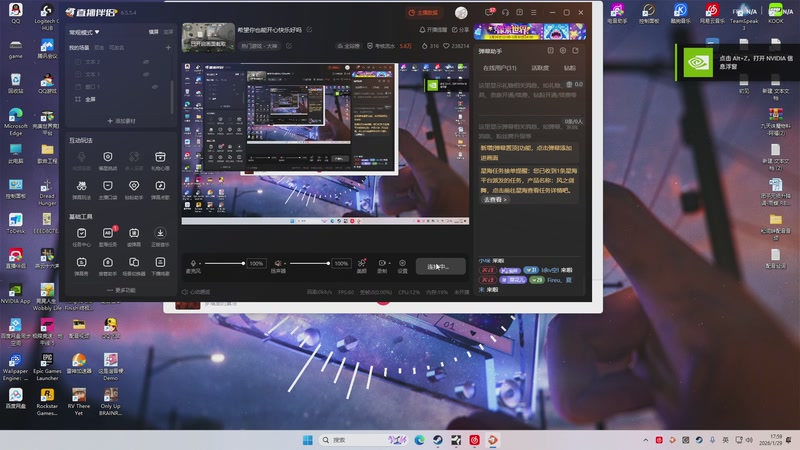Click the streamer avatar in title bar
The image size is (800, 450).
(x=461, y=13)
